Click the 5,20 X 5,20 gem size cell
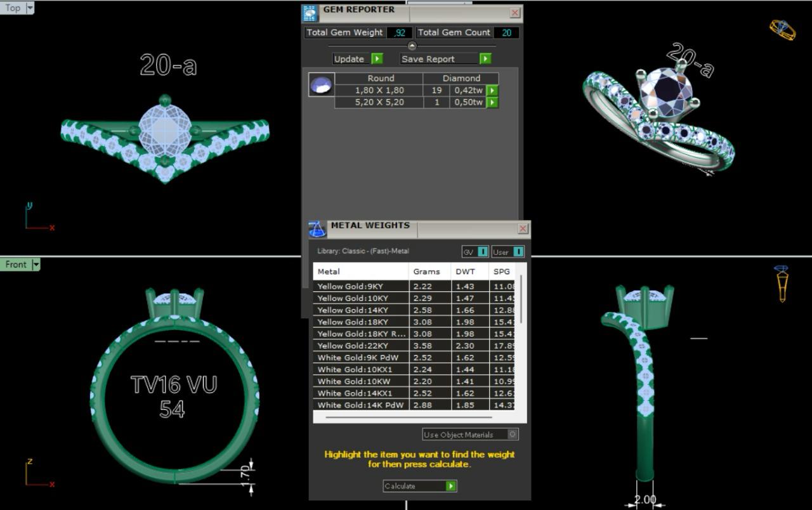The image size is (812, 510). click(379, 102)
